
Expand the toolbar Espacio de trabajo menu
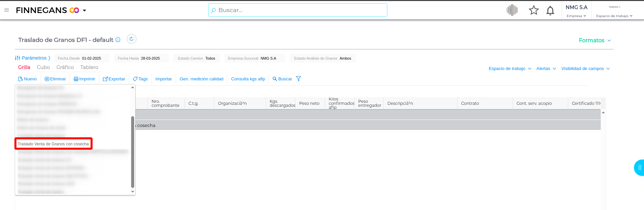510,69
